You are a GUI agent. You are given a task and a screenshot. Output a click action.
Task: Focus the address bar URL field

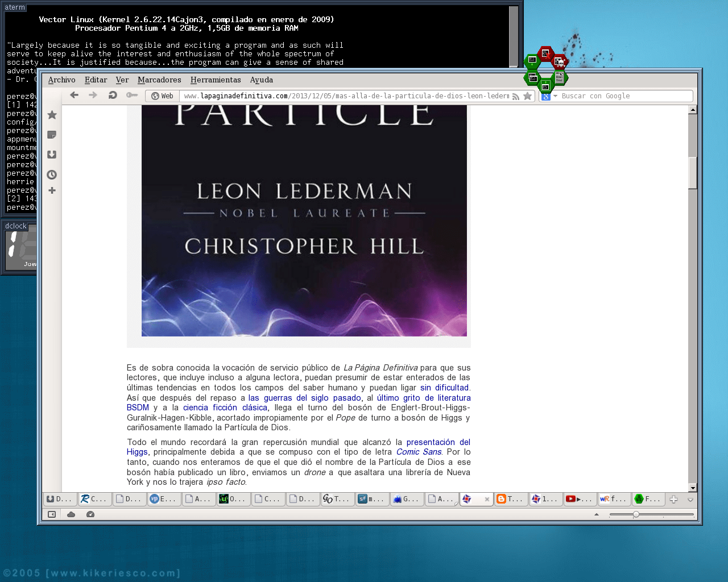[x=346, y=96]
